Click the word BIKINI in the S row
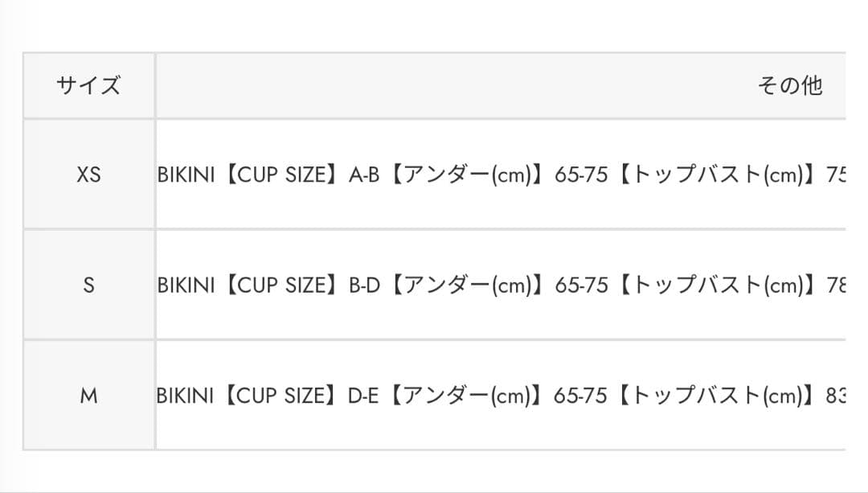868x493 pixels. (186, 285)
